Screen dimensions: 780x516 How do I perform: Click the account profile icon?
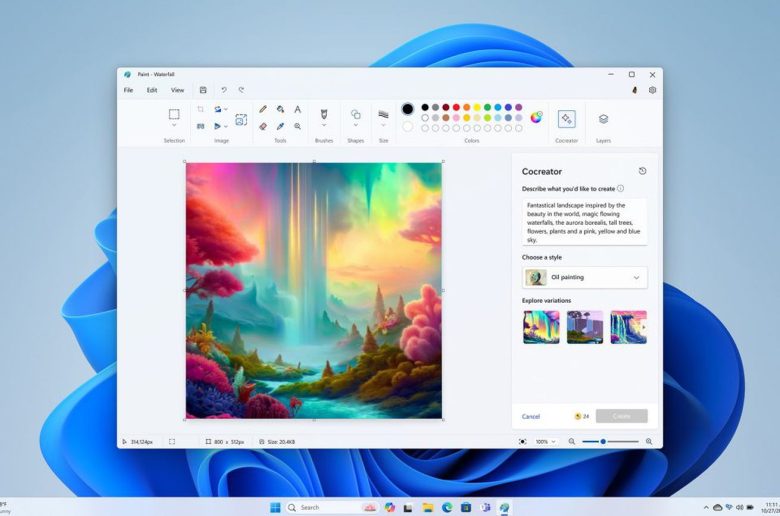point(635,90)
